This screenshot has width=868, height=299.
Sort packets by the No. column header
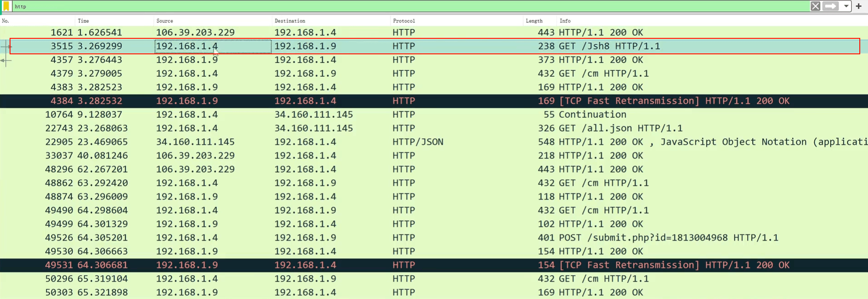[37, 21]
